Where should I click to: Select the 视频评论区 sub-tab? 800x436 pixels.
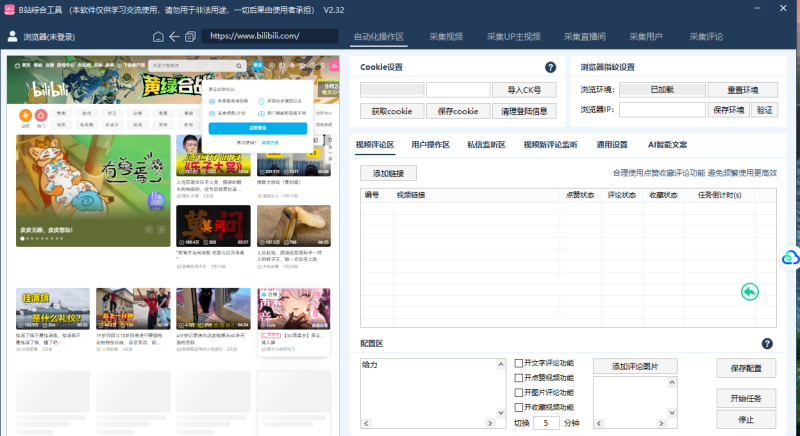pyautogui.click(x=375, y=145)
